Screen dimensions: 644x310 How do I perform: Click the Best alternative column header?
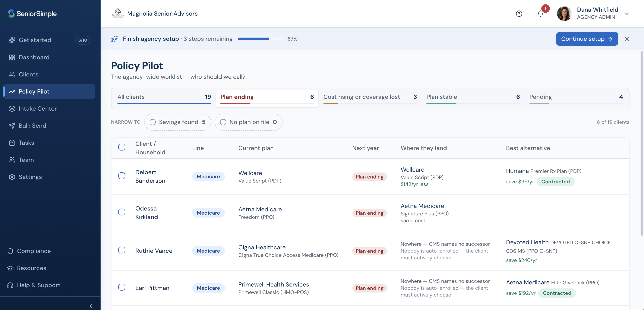[x=528, y=148]
